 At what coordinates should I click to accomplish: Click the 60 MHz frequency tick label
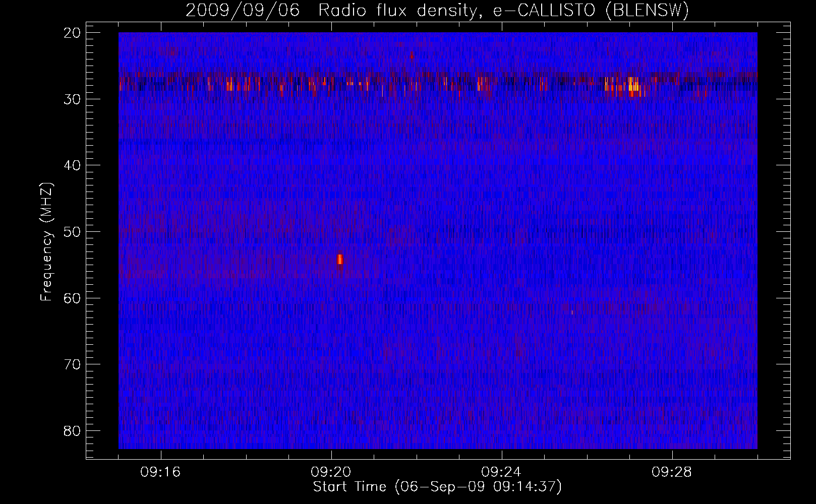73,298
